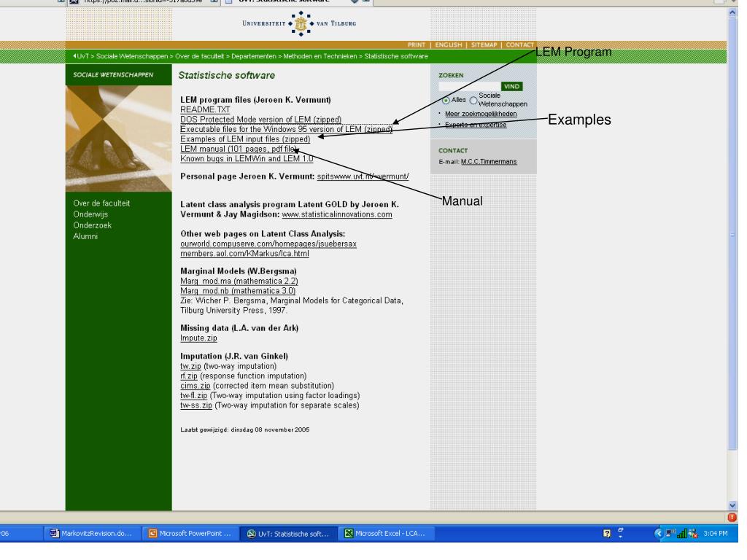Click the vertical scrollbar thumb

pos(732,234)
